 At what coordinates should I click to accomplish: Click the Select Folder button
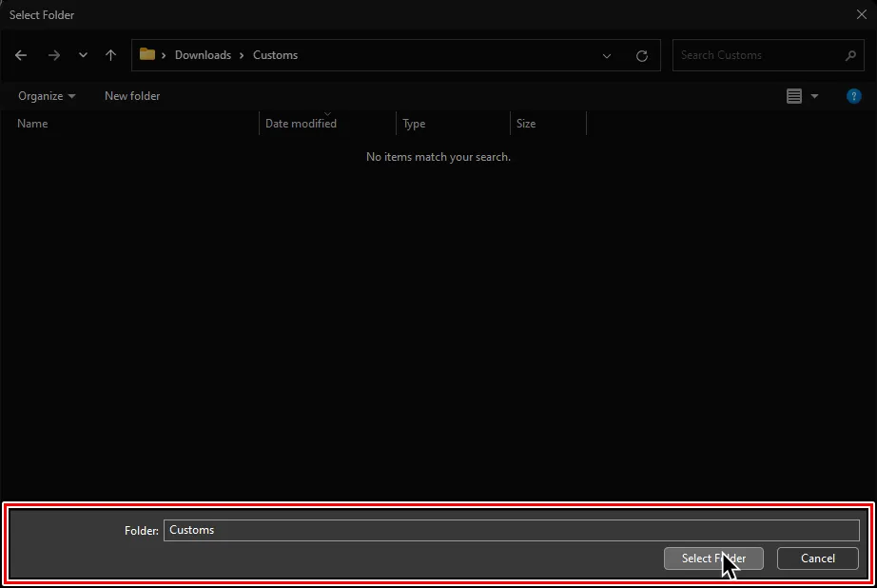coord(713,559)
